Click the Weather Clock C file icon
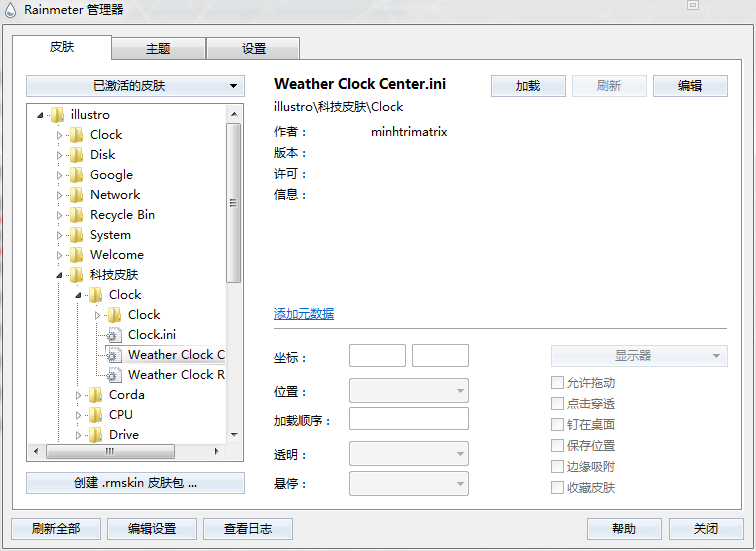Viewport: 756px width, 551px height. tap(114, 355)
